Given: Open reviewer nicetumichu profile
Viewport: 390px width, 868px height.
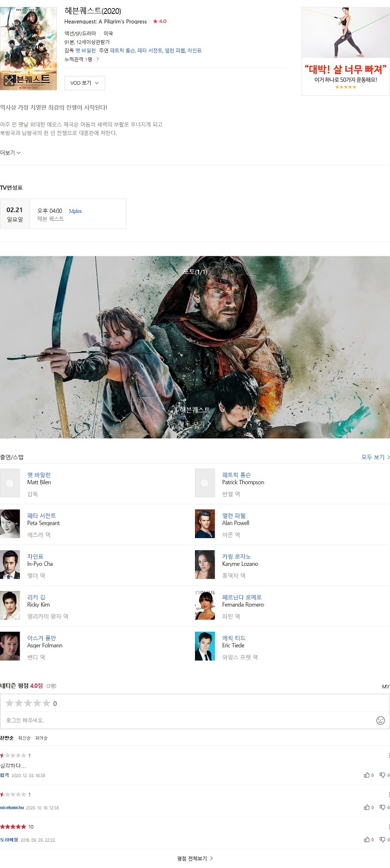Looking at the screenshot, I should pyautogui.click(x=12, y=807).
